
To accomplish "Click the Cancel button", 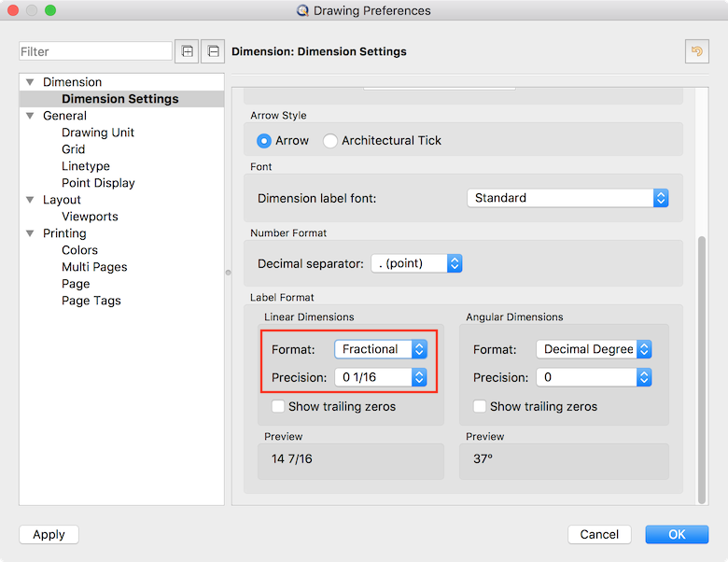I will (x=599, y=534).
